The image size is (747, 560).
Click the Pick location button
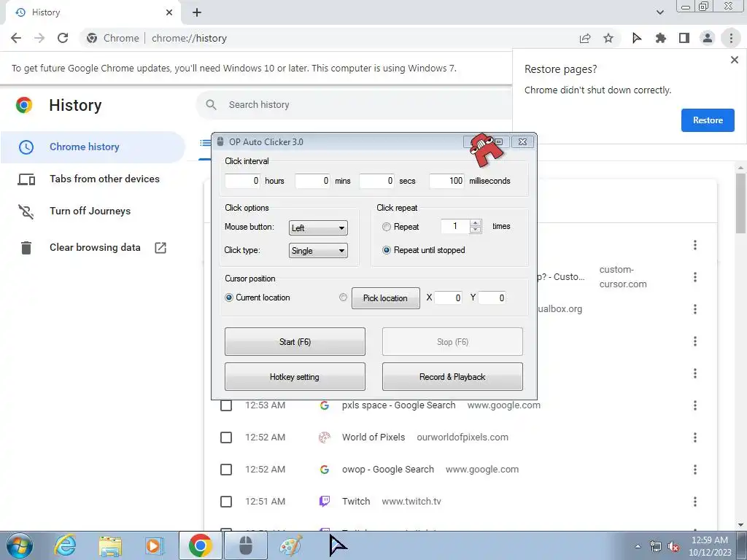coord(385,298)
